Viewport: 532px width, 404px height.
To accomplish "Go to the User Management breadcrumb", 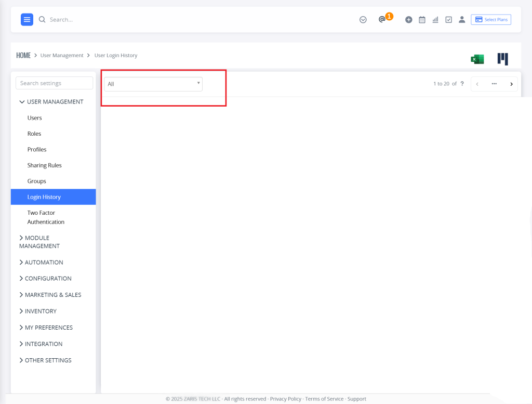I will point(62,55).
